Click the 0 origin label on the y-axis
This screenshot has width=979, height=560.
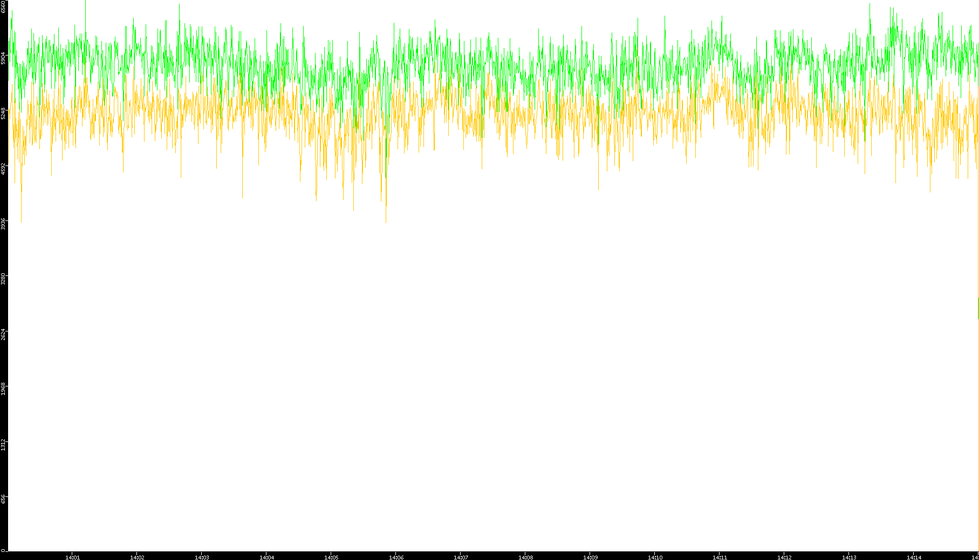tap(3, 550)
